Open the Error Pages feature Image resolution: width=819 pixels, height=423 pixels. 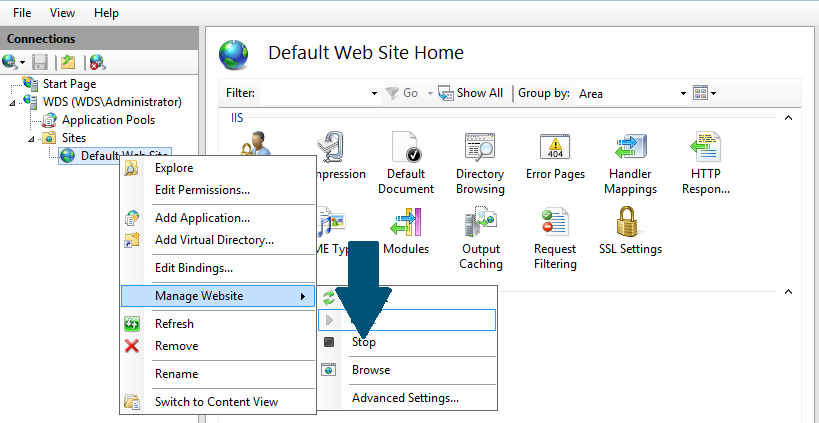(x=555, y=157)
